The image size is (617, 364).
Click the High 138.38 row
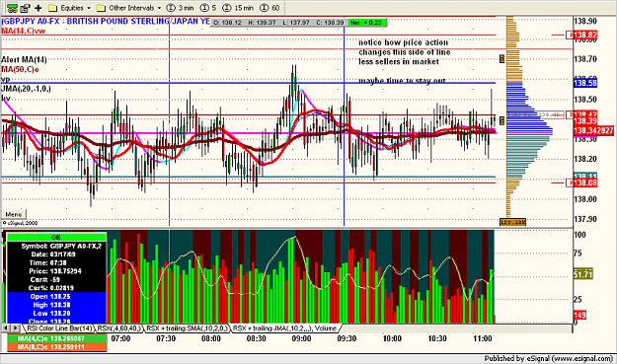[56, 305]
